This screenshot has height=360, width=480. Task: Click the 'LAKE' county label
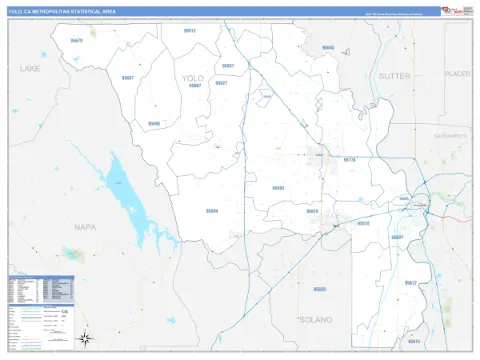pyautogui.click(x=30, y=69)
